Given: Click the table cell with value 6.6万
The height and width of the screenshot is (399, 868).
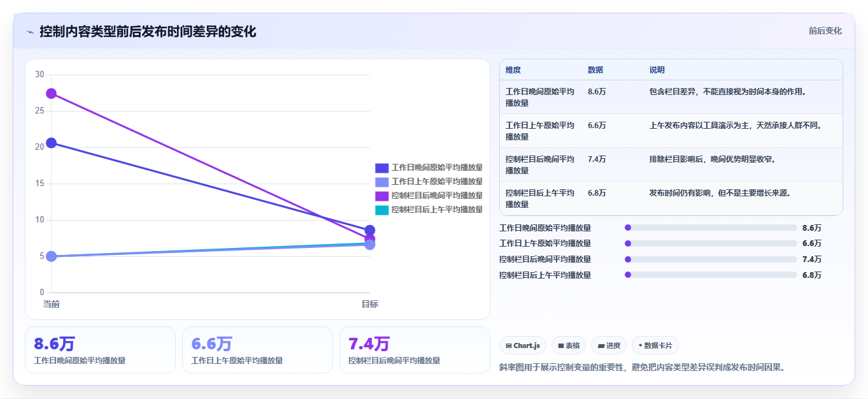Looking at the screenshot, I should 597,126.
